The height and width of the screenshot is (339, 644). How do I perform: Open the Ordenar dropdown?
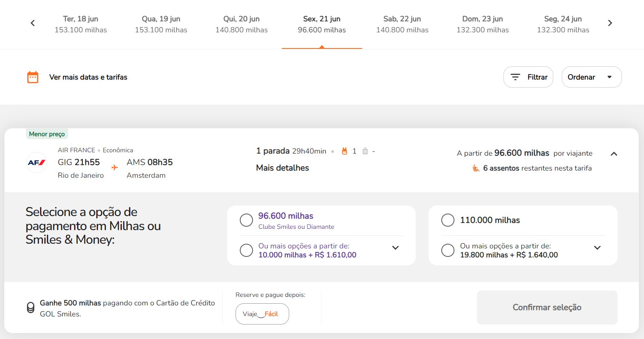(x=592, y=77)
